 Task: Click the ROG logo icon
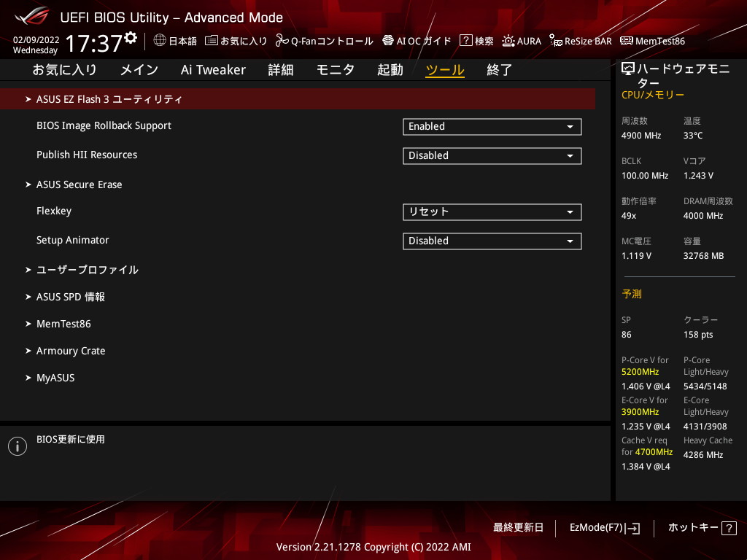(32, 16)
